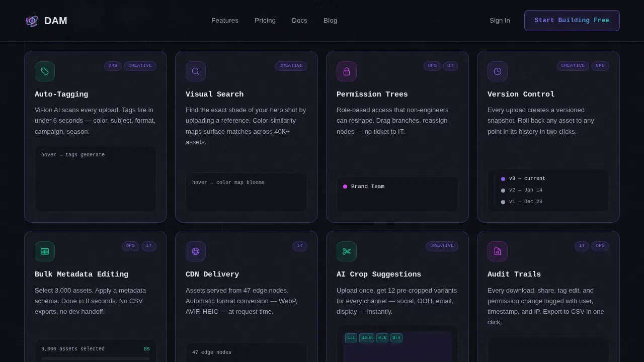
Task: Click the DAM logo icon
Action: (32, 21)
